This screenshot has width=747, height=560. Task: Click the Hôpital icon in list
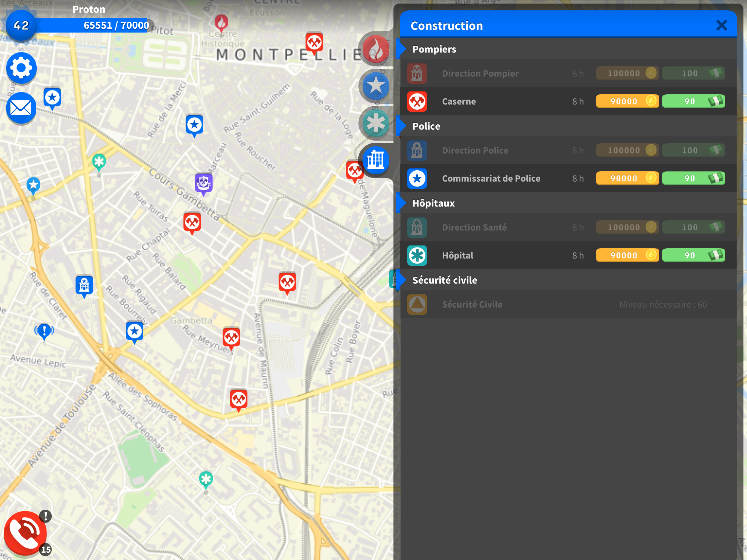(x=417, y=255)
